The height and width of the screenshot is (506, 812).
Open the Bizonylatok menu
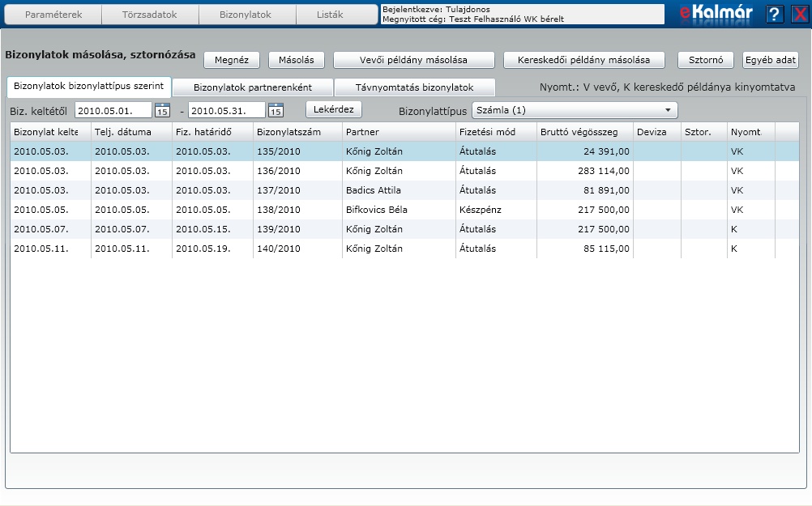[x=246, y=15]
